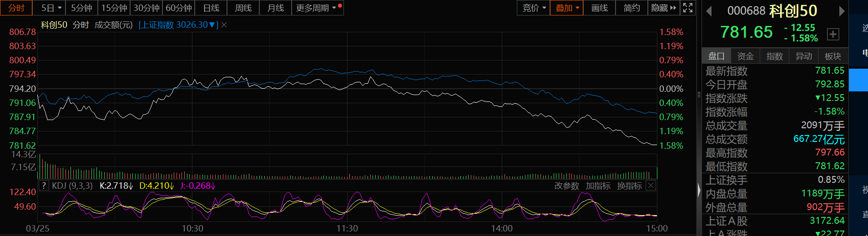Toggle the 简约 simple view mode
The height and width of the screenshot is (236, 868).
click(x=631, y=8)
